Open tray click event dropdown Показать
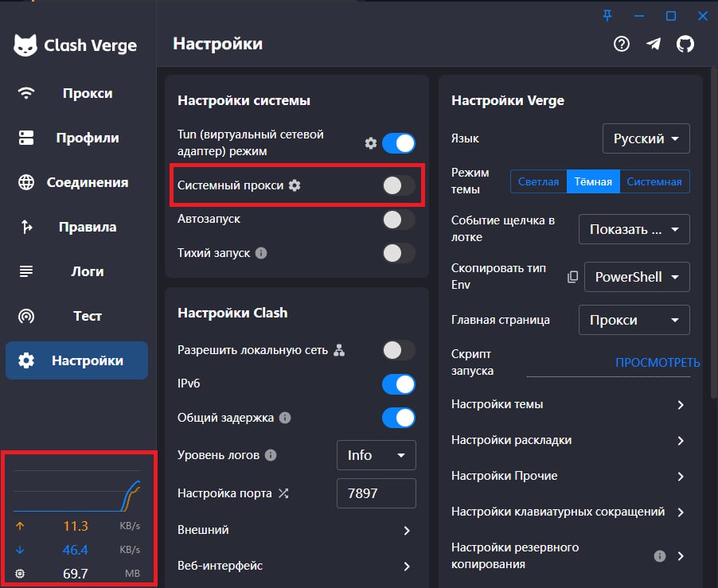This screenshot has width=718, height=588. 634,229
